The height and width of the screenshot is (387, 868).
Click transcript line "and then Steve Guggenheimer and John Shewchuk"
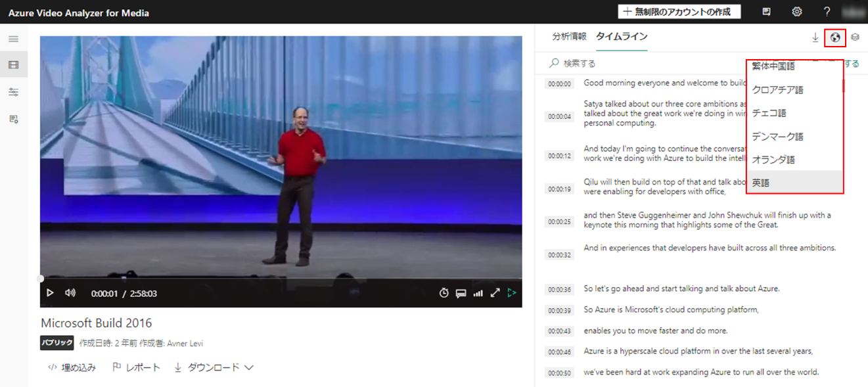pyautogui.click(x=708, y=219)
